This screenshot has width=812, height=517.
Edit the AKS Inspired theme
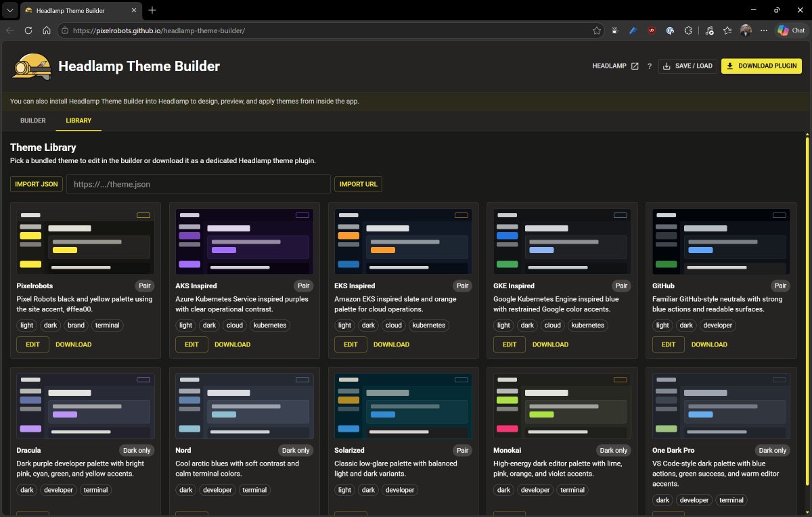coord(191,344)
